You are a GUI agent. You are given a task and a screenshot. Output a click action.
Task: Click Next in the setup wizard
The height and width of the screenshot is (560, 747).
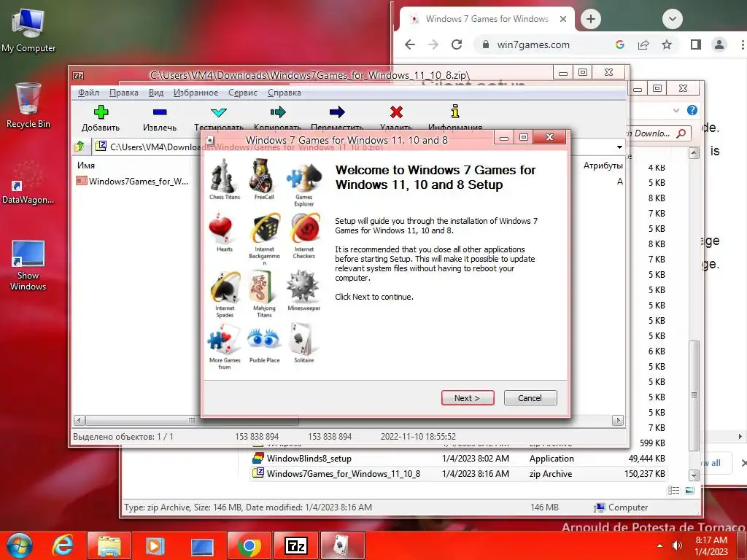[x=468, y=398]
